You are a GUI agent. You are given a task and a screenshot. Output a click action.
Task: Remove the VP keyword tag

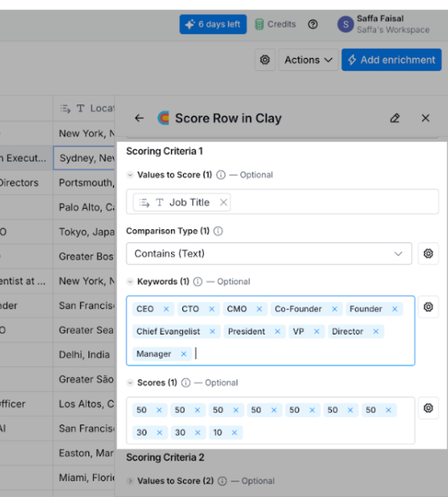point(317,331)
